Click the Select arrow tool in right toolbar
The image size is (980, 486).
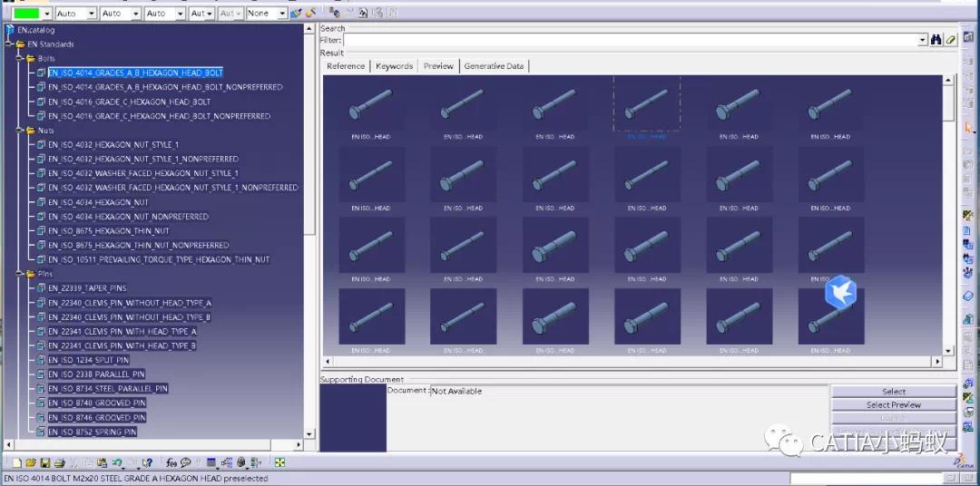(x=969, y=128)
